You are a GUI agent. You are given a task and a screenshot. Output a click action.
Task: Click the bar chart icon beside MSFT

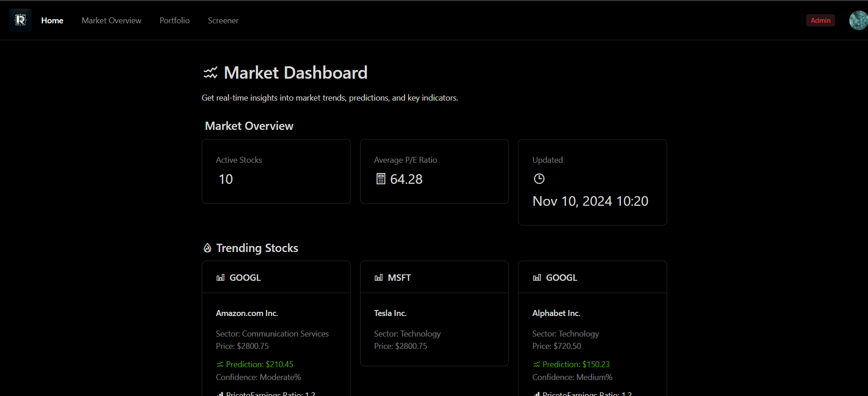click(x=378, y=278)
